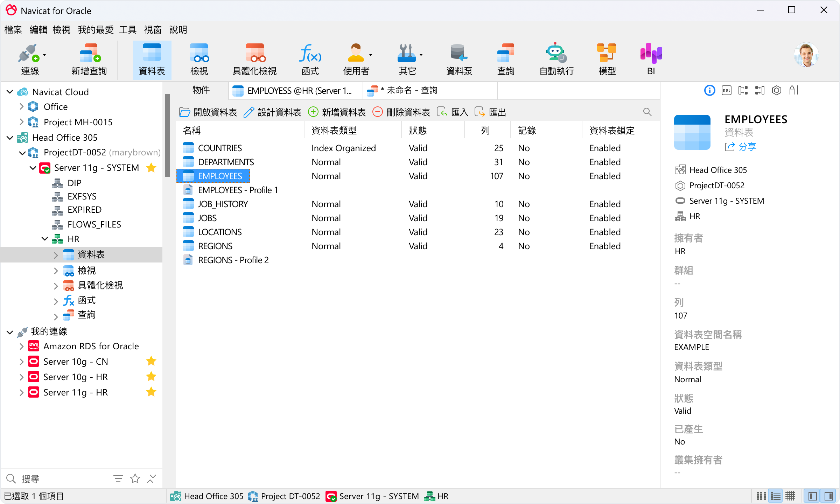Click the user avatar profile picture

coord(806,55)
